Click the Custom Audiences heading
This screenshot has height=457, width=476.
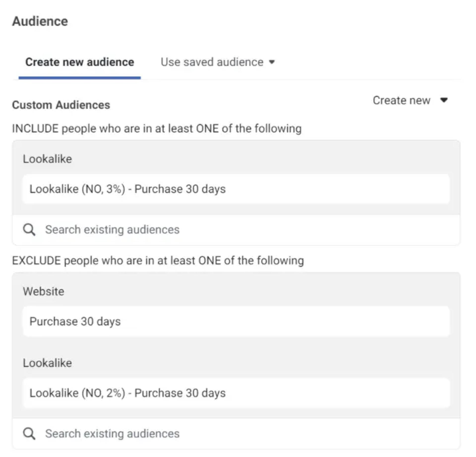tap(61, 105)
